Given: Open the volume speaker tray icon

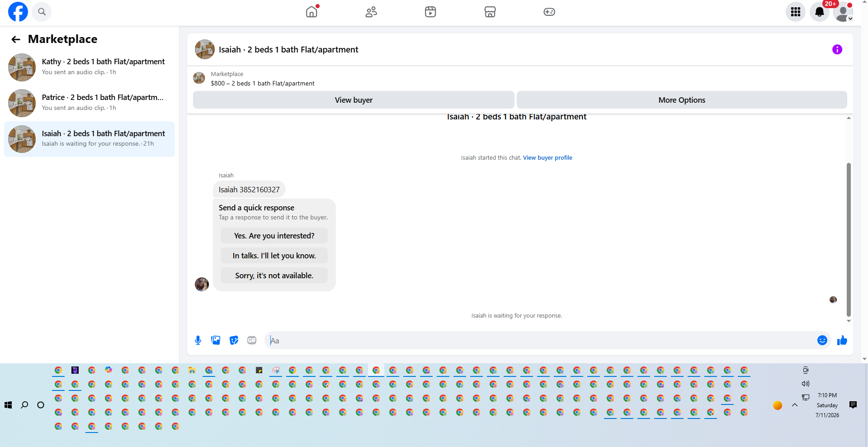Looking at the screenshot, I should click(x=806, y=384).
